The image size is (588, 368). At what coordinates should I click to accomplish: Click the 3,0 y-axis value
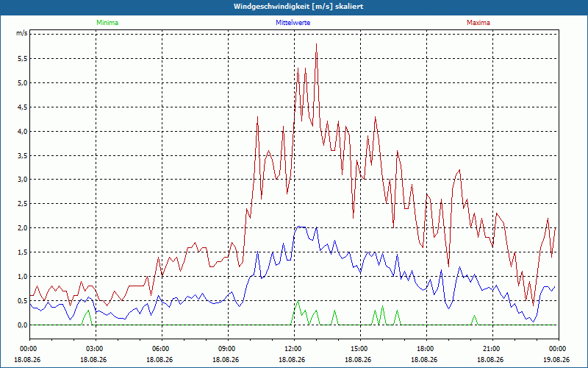(23, 180)
